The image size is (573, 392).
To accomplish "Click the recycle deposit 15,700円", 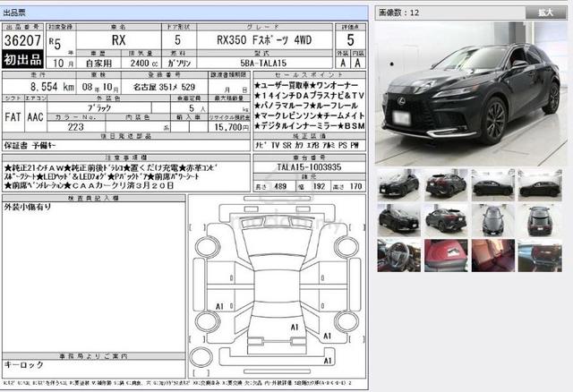I will [232, 127].
